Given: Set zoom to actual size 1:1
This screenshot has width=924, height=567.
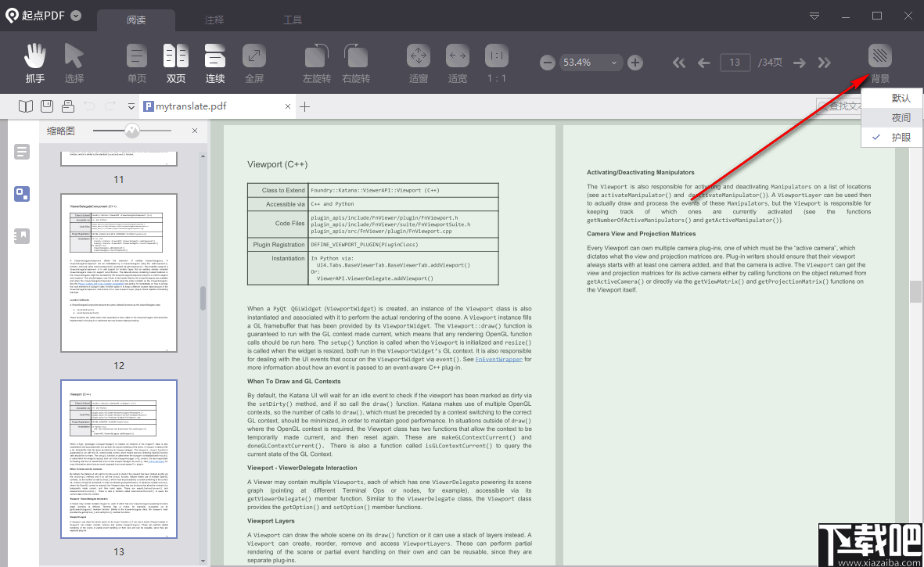Looking at the screenshot, I should coord(496,63).
